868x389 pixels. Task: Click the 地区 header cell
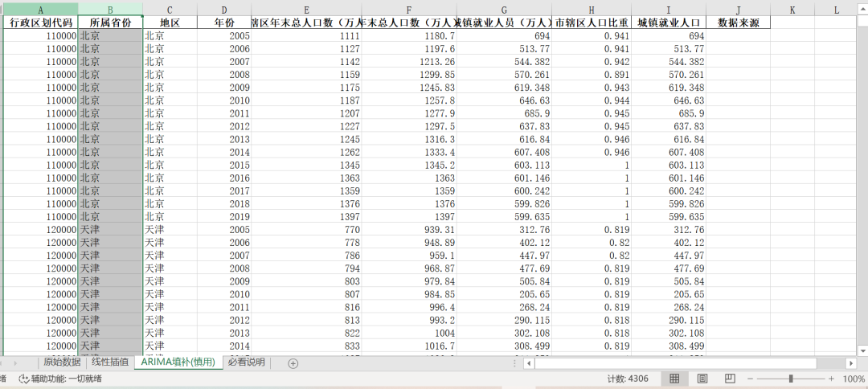170,23
